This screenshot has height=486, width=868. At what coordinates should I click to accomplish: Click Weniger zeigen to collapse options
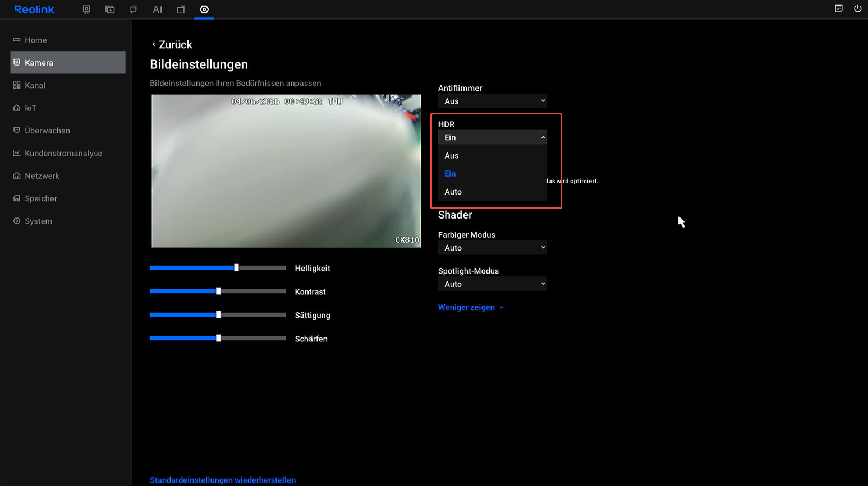point(471,307)
